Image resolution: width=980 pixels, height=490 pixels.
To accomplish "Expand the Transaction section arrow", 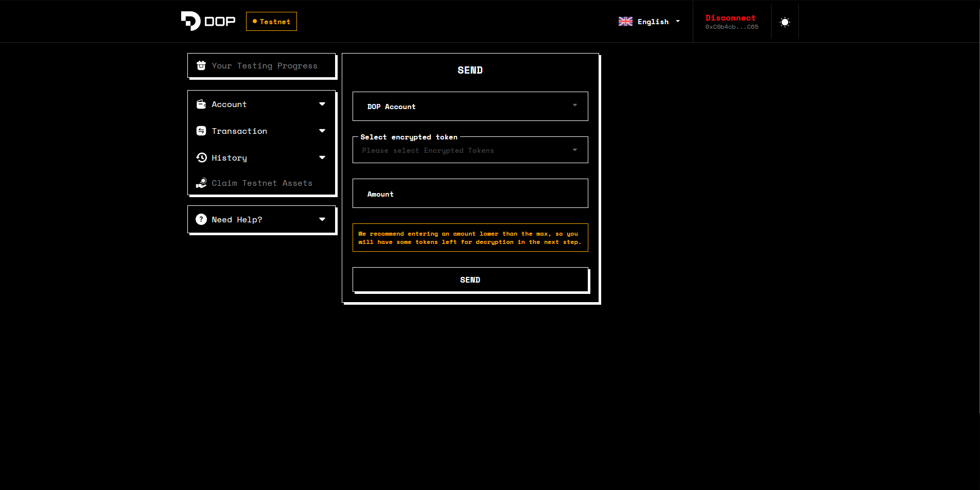I will tap(322, 131).
